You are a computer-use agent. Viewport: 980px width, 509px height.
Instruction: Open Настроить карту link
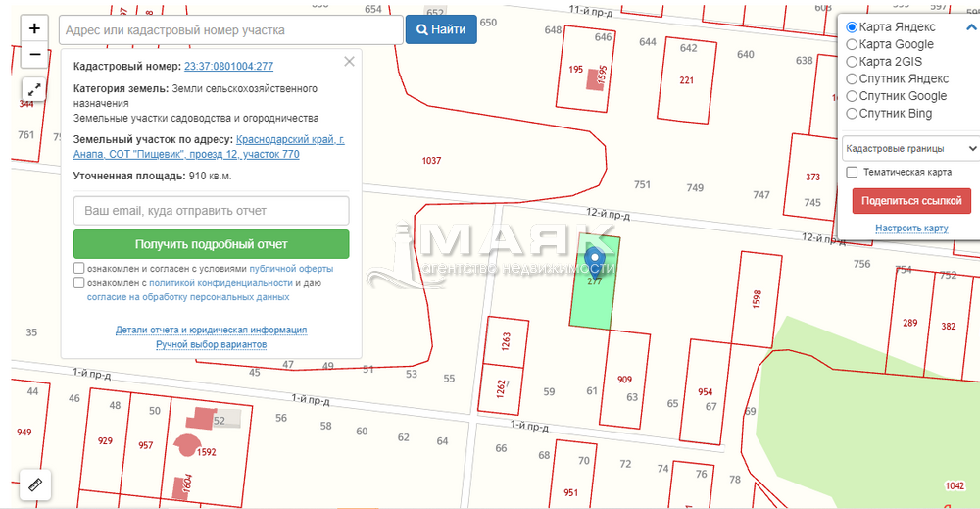click(910, 229)
